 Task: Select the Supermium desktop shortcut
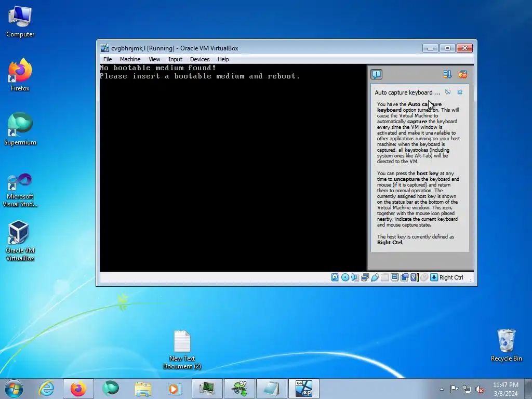coord(20,129)
